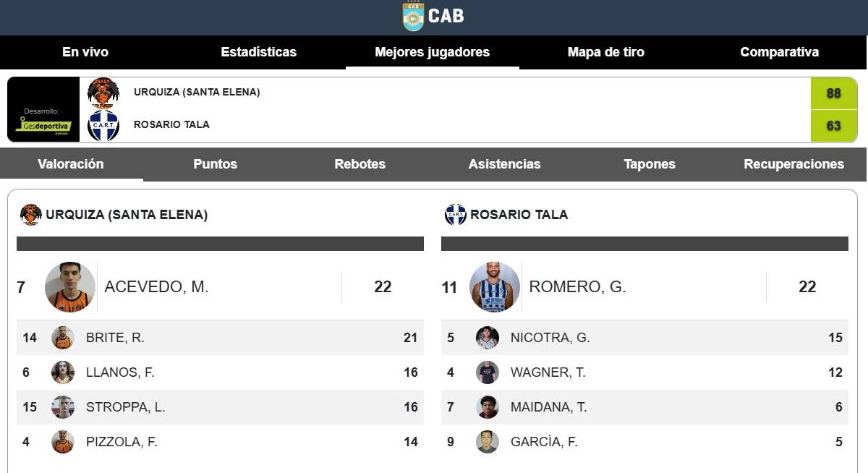Select the Puntos category tab
Image resolution: width=868 pixels, height=473 pixels.
[x=215, y=164]
